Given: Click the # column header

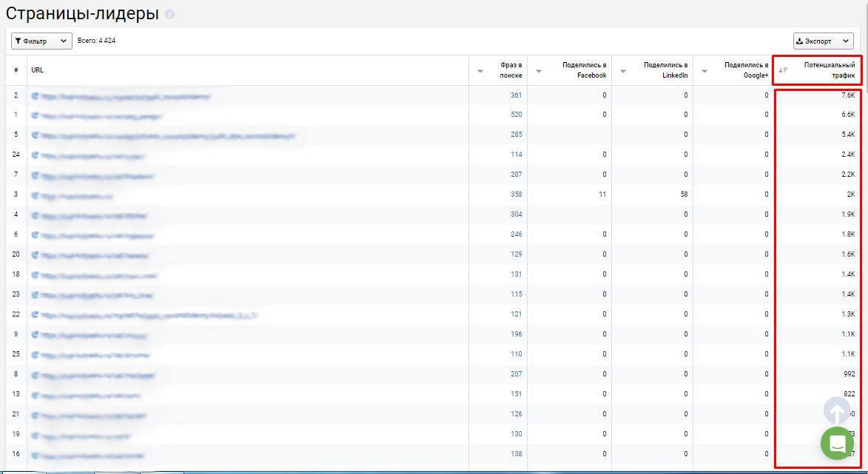Looking at the screenshot, I should [x=16, y=70].
